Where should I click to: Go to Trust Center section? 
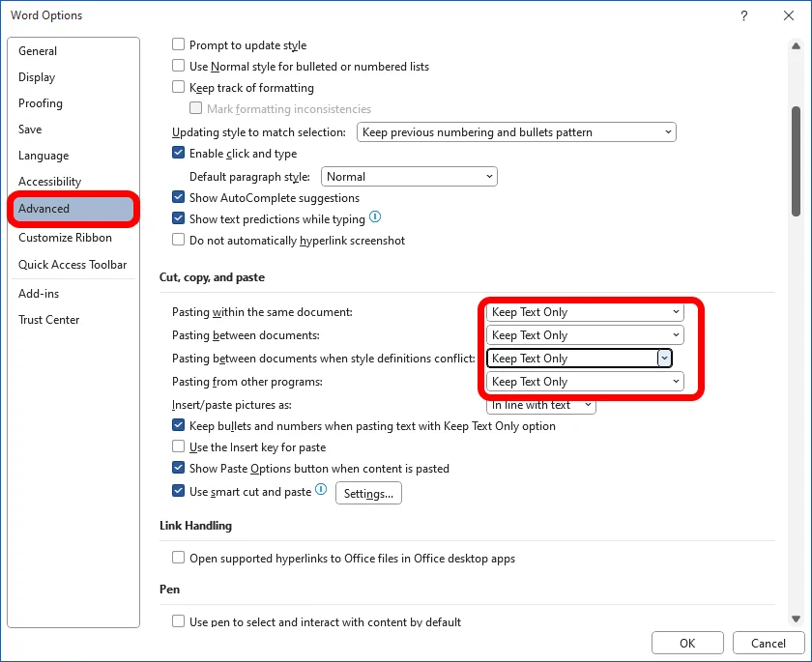click(48, 320)
